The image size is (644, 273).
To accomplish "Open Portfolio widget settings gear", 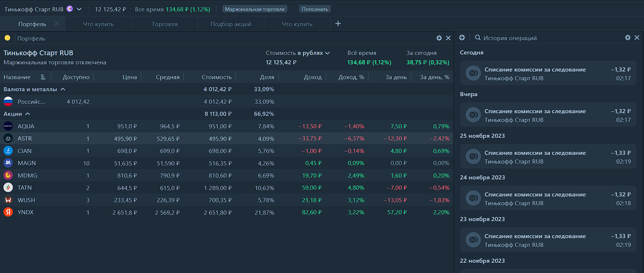I will (439, 38).
